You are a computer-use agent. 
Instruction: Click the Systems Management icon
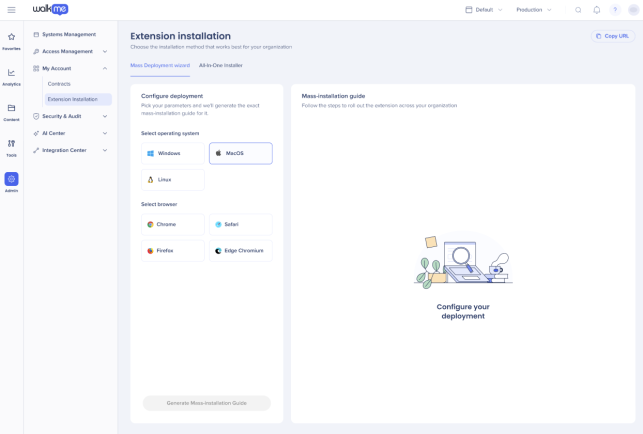36,34
